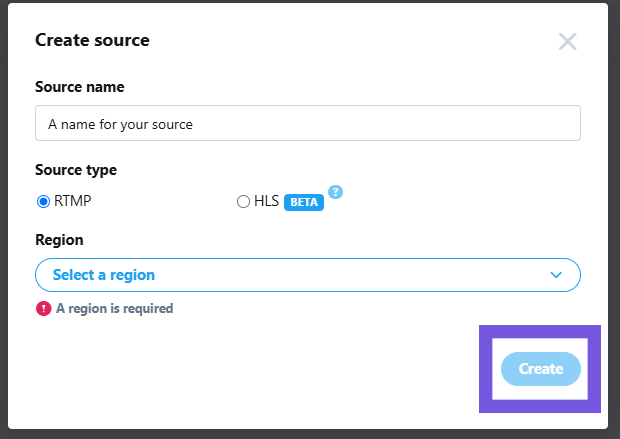The height and width of the screenshot is (439, 620).
Task: Close the Create source dialog
Action: (x=567, y=41)
